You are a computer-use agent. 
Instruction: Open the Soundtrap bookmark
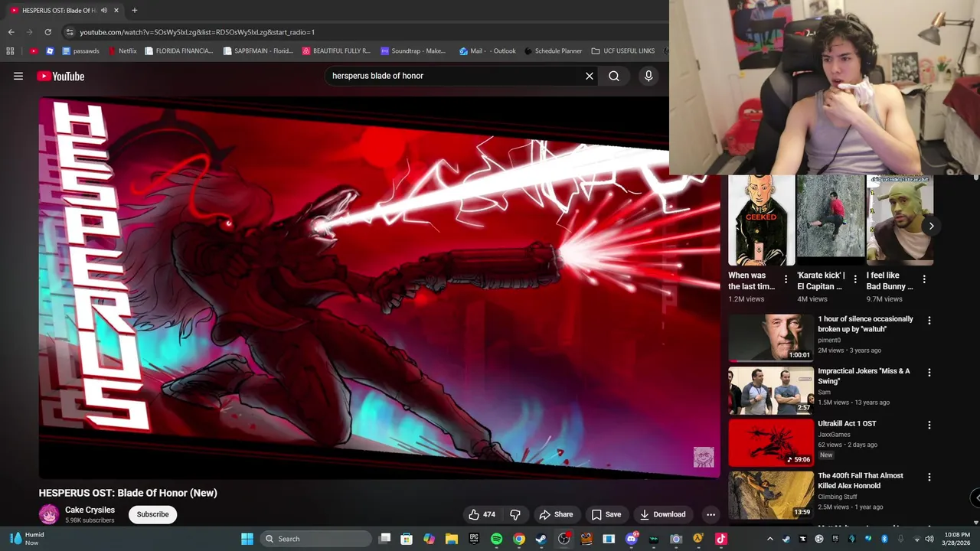click(413, 51)
